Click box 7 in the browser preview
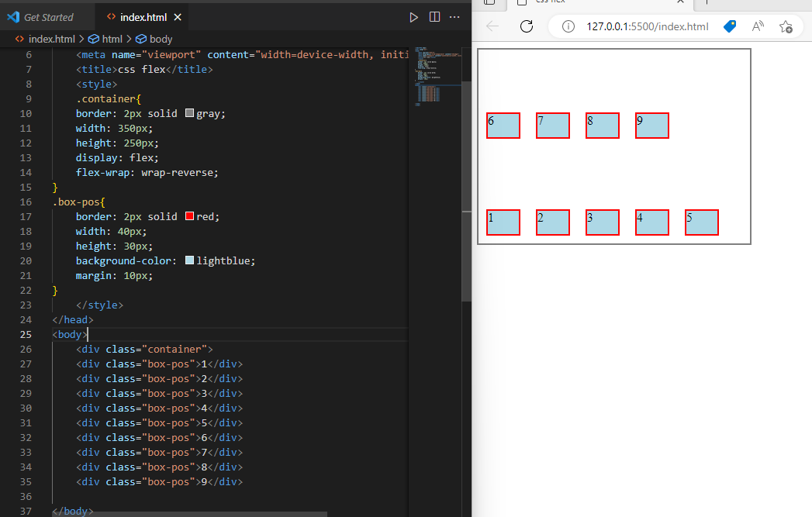 coord(552,126)
